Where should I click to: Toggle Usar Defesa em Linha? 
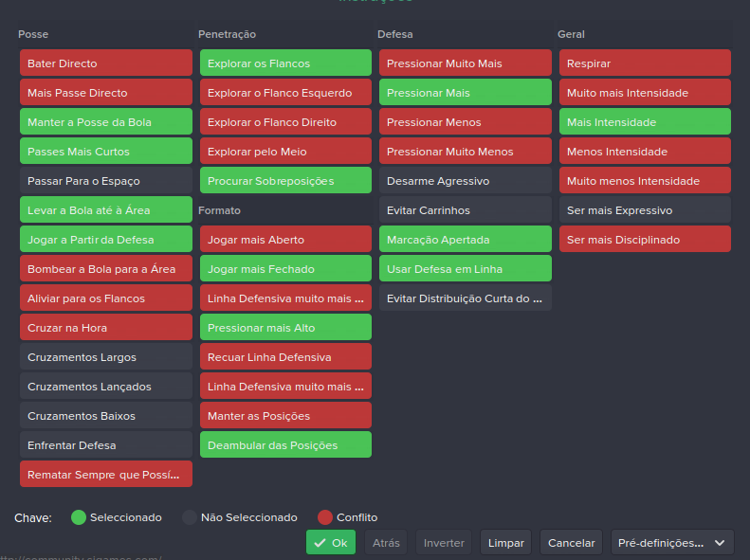[466, 268]
